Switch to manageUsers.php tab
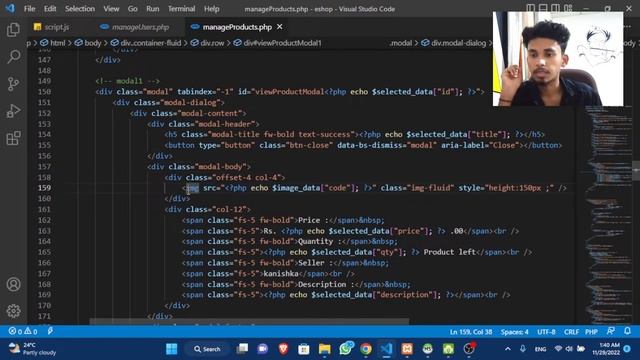640x360 pixels. click(140, 27)
